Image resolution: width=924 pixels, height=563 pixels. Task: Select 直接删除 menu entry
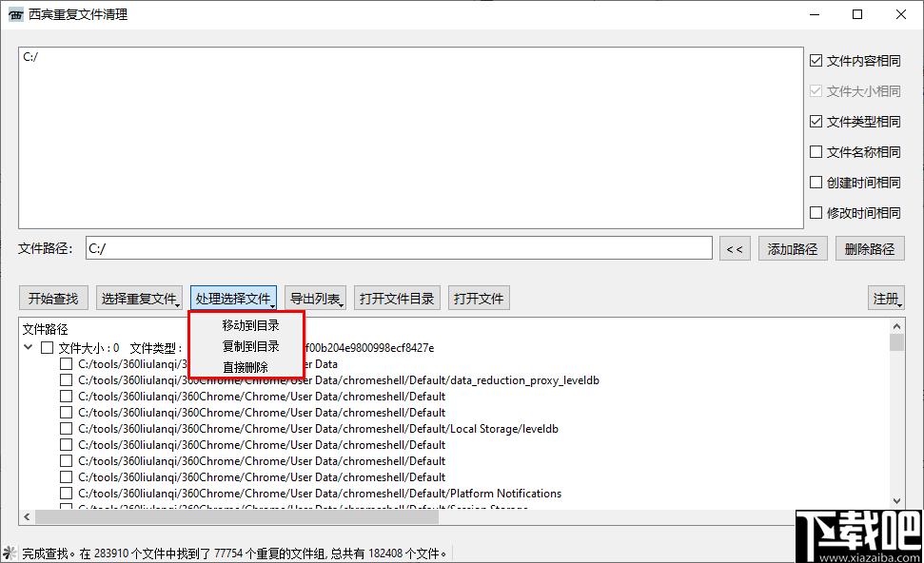(x=246, y=367)
